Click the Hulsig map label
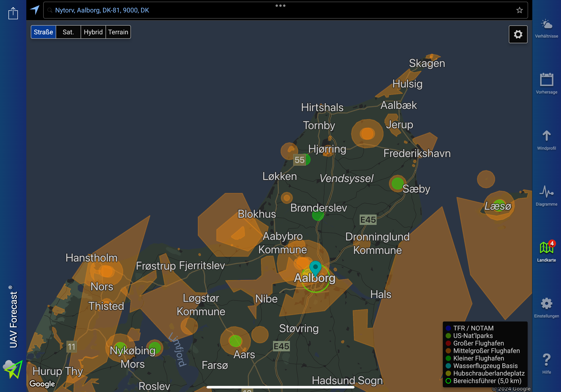 [407, 84]
